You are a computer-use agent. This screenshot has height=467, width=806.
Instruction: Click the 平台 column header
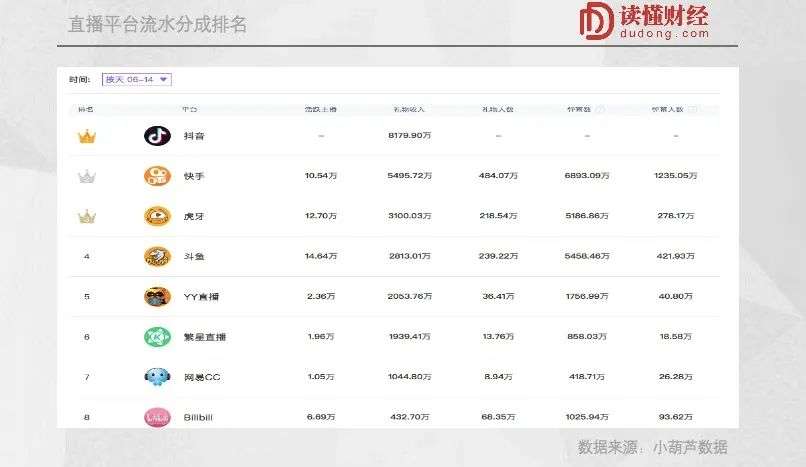(190, 109)
